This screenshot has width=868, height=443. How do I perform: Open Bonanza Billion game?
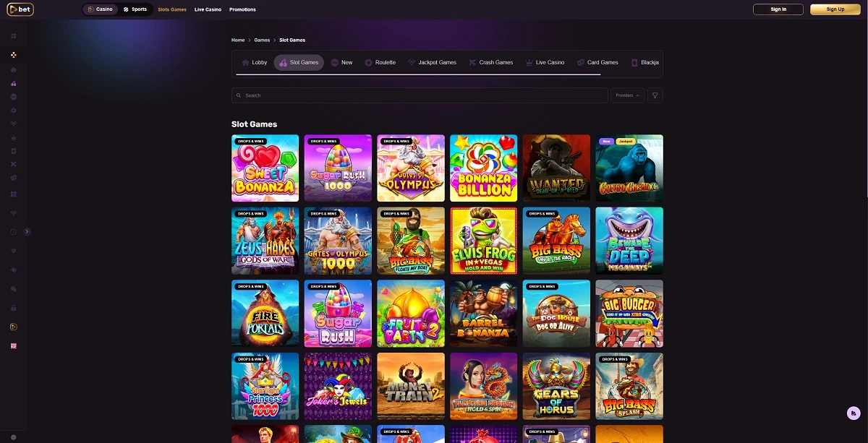(x=483, y=168)
